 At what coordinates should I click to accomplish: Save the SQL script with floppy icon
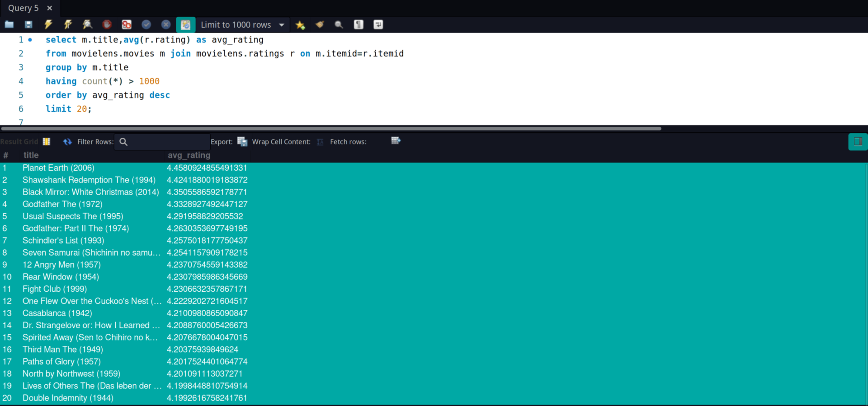point(28,25)
